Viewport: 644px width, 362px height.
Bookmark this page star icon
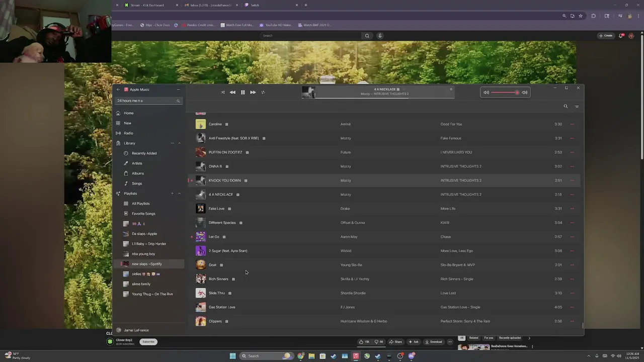(x=581, y=16)
